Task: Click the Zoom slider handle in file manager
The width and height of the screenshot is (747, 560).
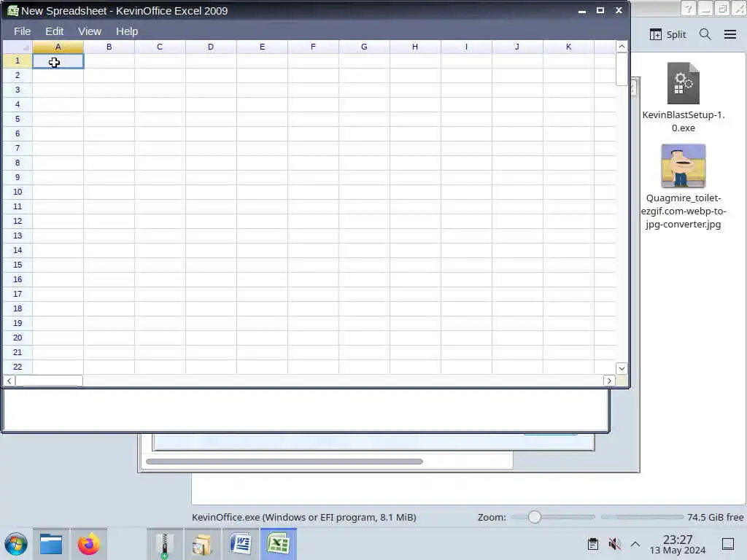Action: point(535,517)
